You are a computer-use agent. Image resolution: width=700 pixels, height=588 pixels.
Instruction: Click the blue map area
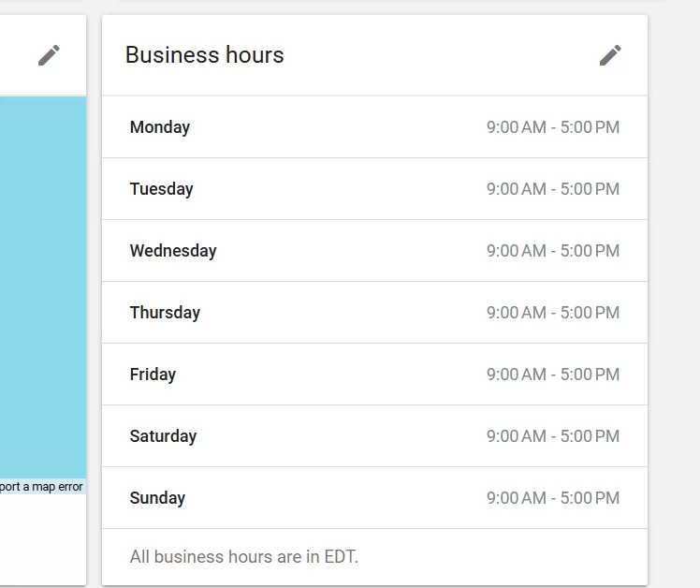click(x=42, y=281)
